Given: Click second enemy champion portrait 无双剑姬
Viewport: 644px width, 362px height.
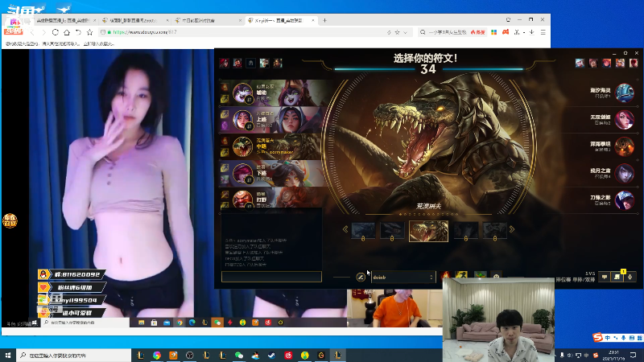Looking at the screenshot, I should (x=625, y=120).
